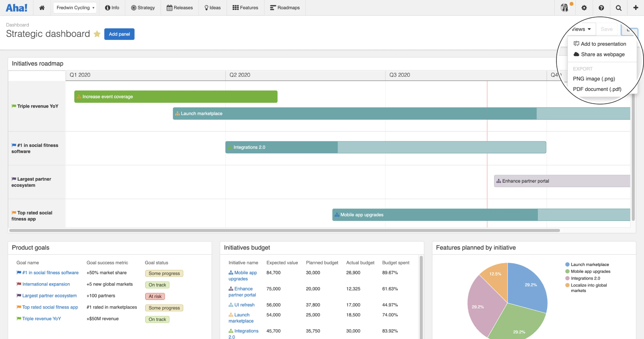Click the roadmap horizontal scrollbar

pyautogui.click(x=284, y=230)
